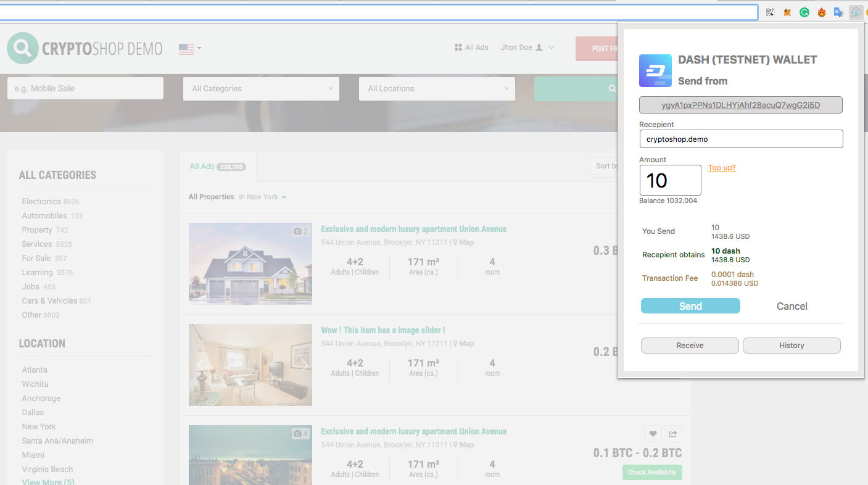868x485 pixels.
Task: Toggle the wallet extension toolbar icon
Action: click(x=856, y=12)
